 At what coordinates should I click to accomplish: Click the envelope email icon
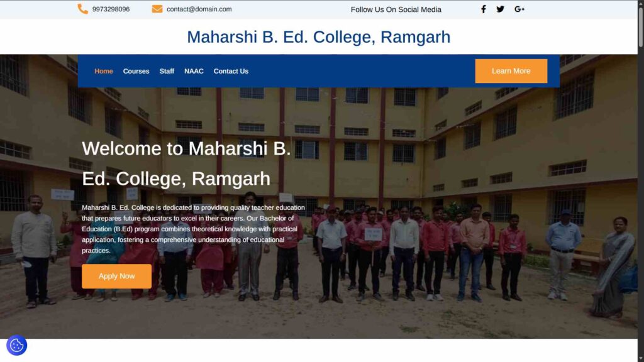point(157,9)
